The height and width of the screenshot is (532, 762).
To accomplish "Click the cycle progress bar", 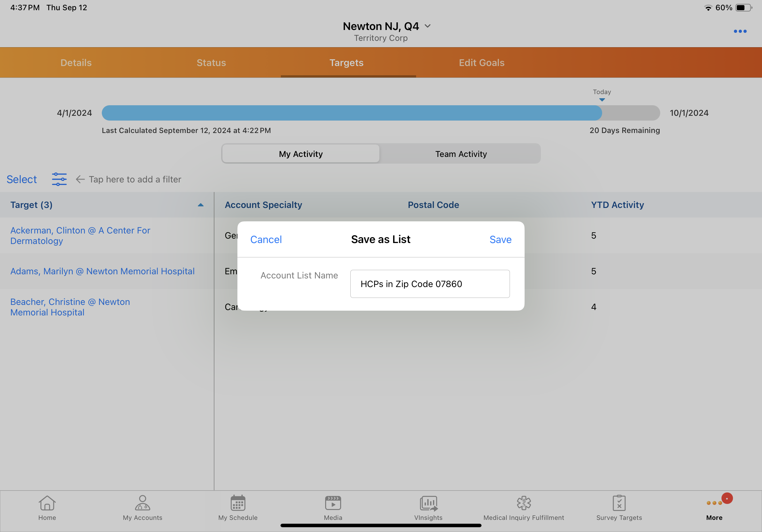I will (x=380, y=113).
